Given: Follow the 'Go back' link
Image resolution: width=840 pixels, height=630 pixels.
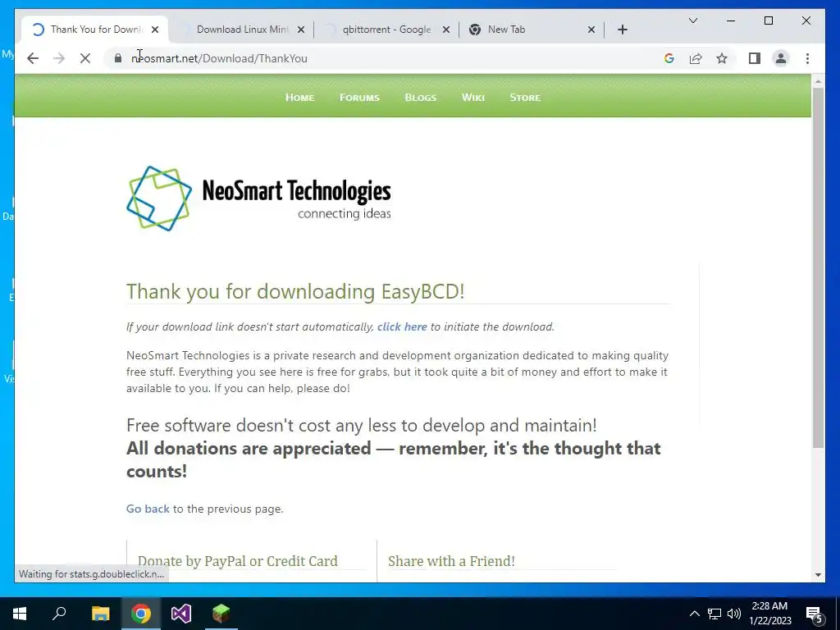Looking at the screenshot, I should [x=148, y=509].
